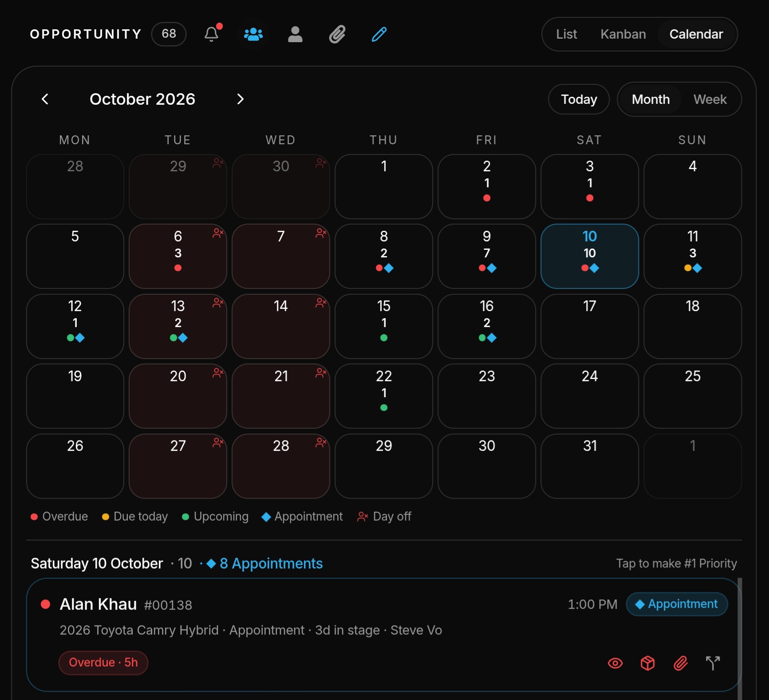Select Month calendar mode
769x700 pixels.
[x=651, y=99]
